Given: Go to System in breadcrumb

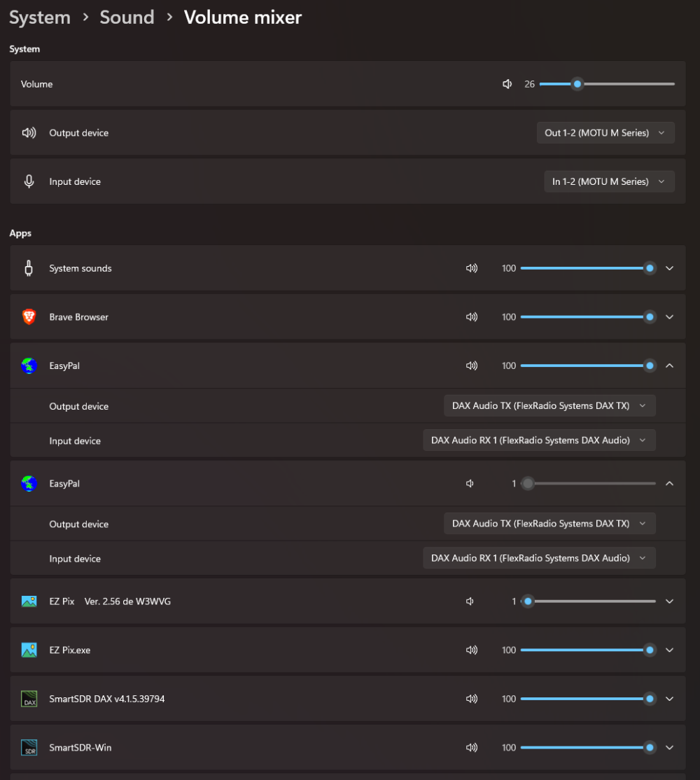Looking at the screenshot, I should pyautogui.click(x=40, y=18).
